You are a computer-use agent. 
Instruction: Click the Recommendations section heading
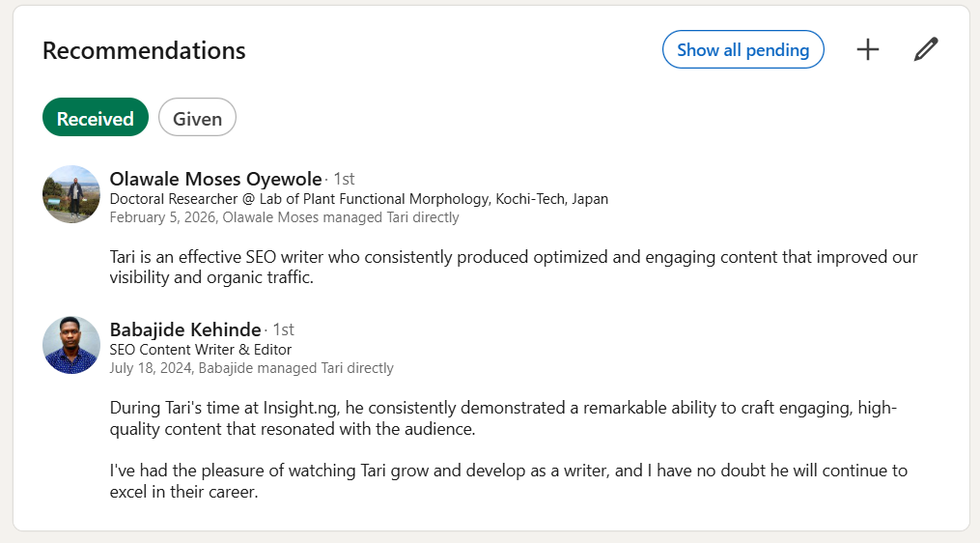(x=144, y=50)
